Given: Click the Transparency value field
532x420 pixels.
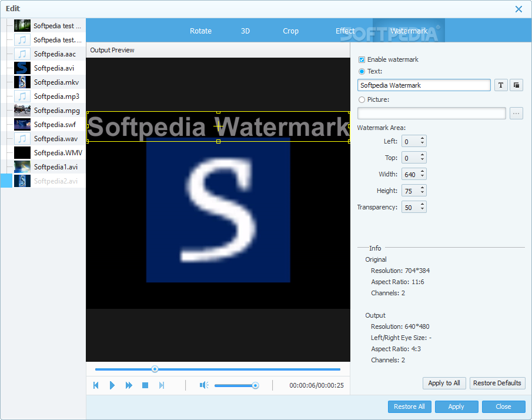Looking at the screenshot, I should coord(410,207).
